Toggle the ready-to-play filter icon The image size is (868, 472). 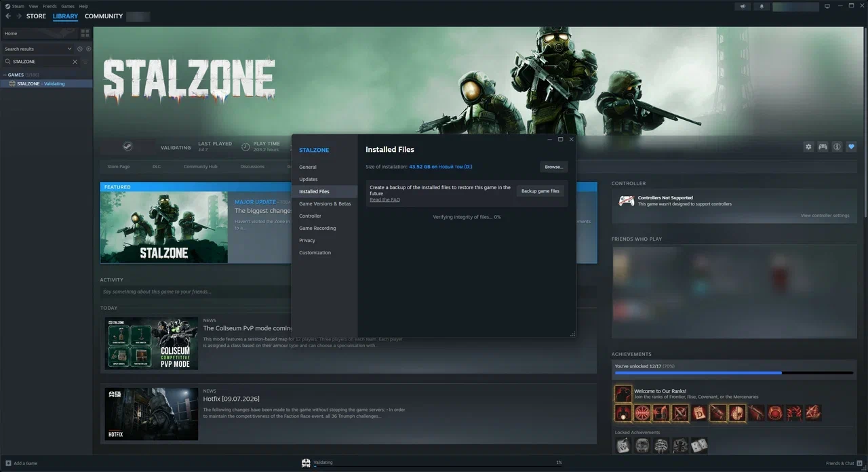(88, 49)
